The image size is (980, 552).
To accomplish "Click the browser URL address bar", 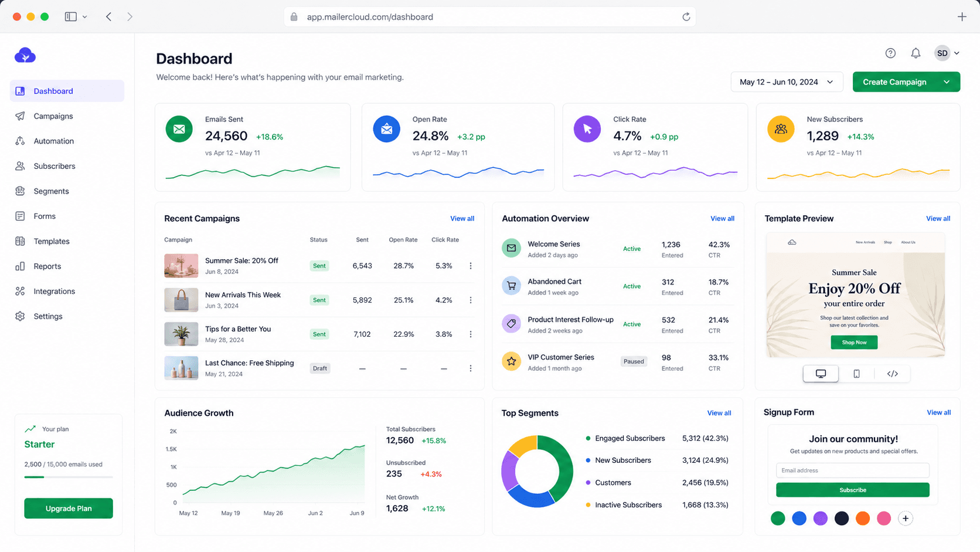I will tap(489, 17).
